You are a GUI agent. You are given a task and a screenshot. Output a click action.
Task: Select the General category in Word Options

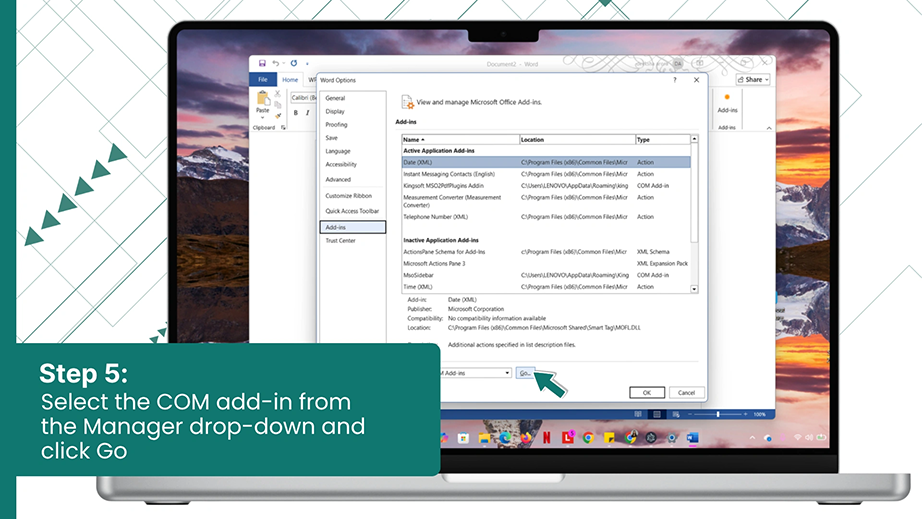point(335,98)
